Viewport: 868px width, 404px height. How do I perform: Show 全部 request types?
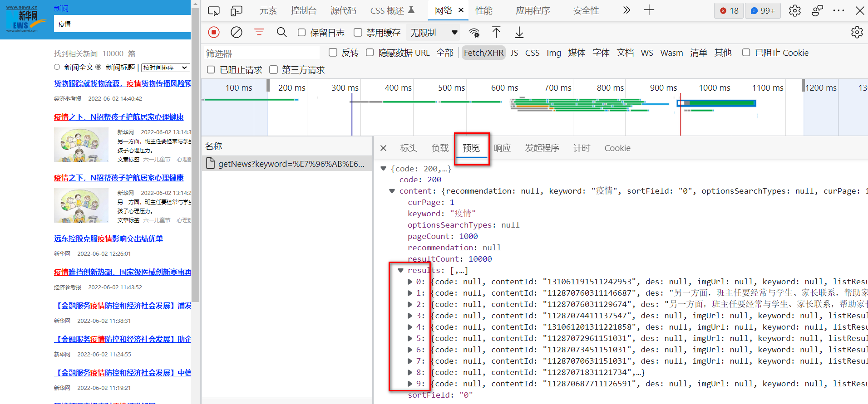point(445,53)
